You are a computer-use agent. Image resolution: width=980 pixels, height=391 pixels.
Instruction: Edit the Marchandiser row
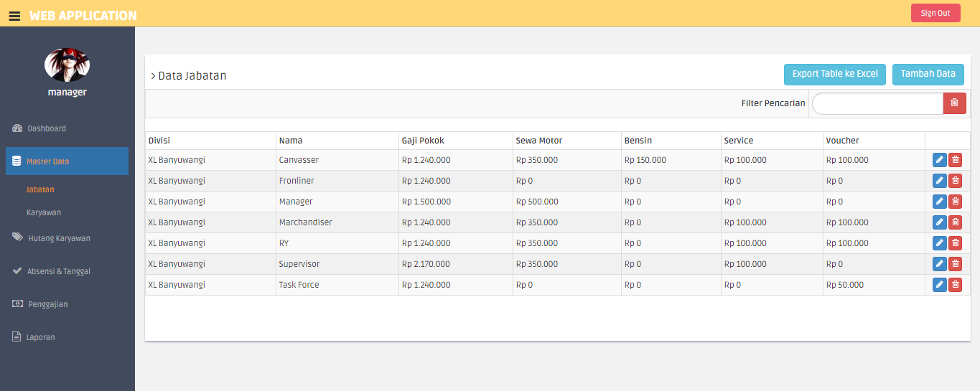[939, 222]
